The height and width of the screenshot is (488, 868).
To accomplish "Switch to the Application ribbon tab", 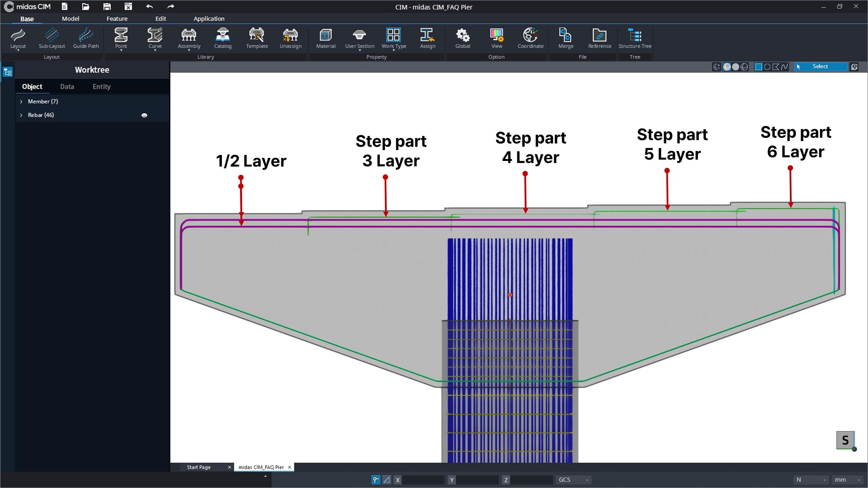I will [x=209, y=19].
